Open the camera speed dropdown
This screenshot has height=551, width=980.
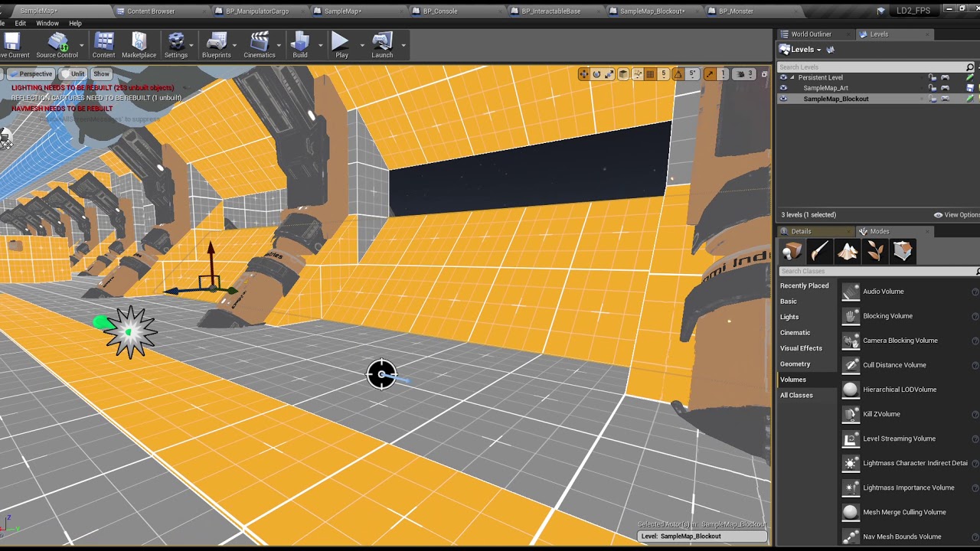744,74
